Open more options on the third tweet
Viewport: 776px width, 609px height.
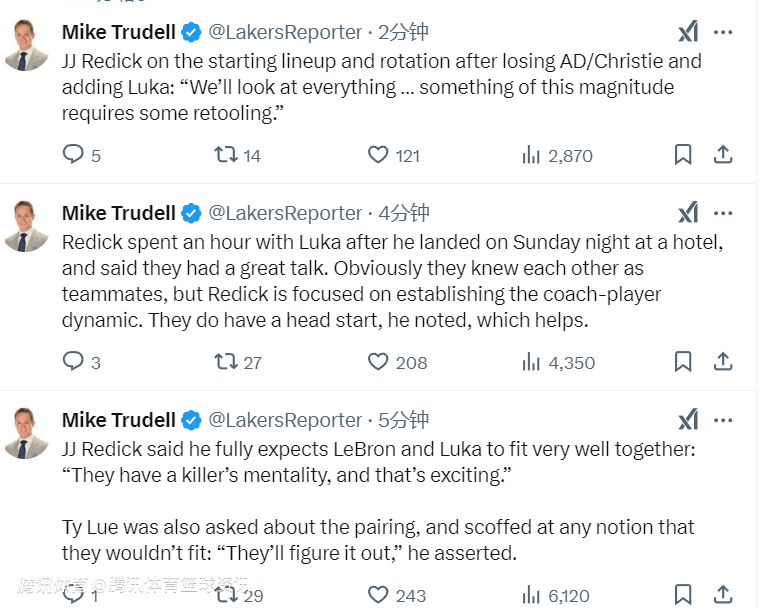tap(723, 420)
